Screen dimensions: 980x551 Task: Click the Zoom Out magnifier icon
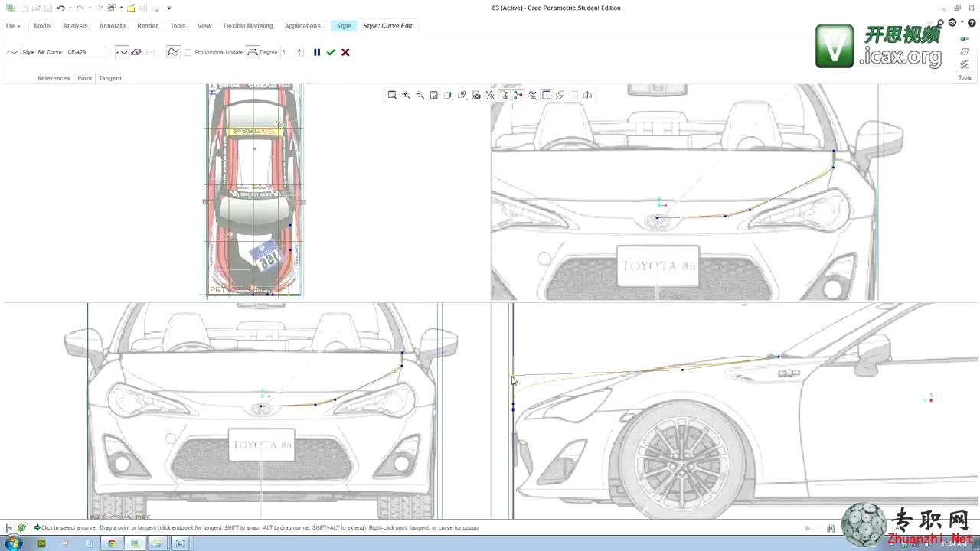(x=420, y=95)
